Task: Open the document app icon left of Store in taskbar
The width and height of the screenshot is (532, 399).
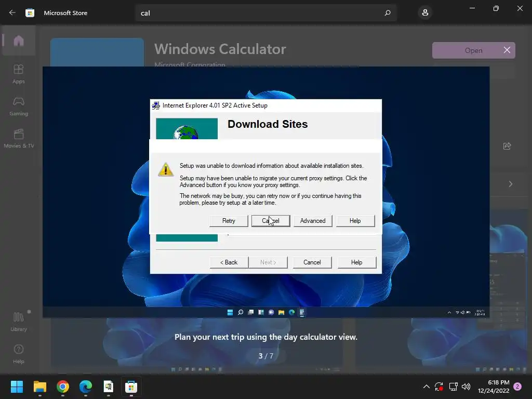Action: coord(108,387)
